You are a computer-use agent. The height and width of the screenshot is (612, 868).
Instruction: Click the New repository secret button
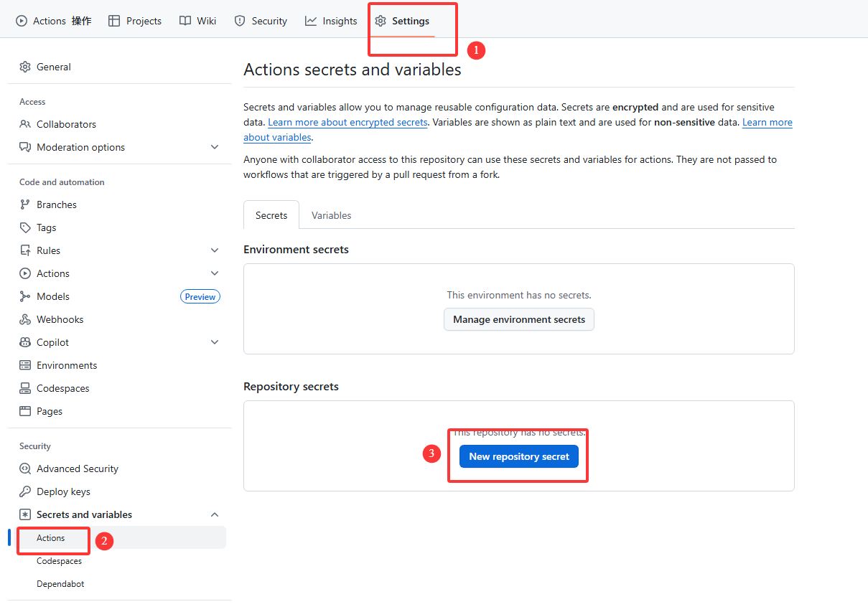[x=518, y=456]
